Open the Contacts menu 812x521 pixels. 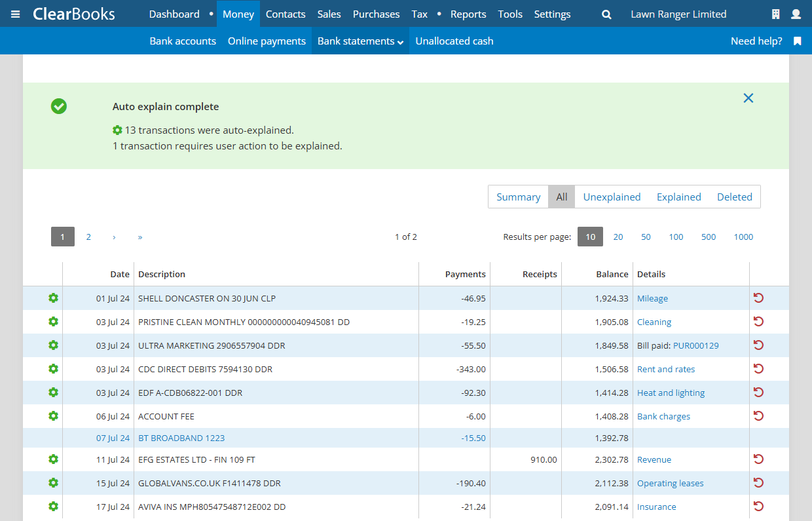286,14
